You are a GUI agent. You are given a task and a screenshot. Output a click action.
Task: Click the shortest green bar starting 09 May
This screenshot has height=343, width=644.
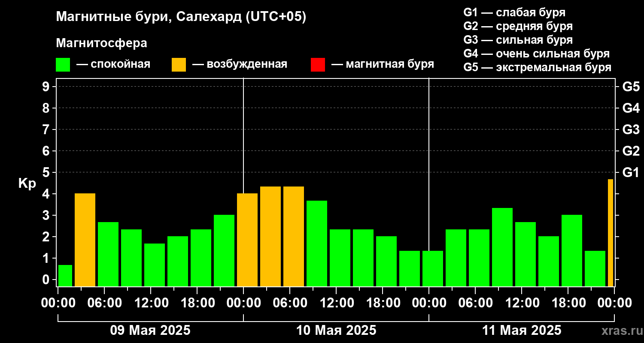pyautogui.click(x=65, y=276)
